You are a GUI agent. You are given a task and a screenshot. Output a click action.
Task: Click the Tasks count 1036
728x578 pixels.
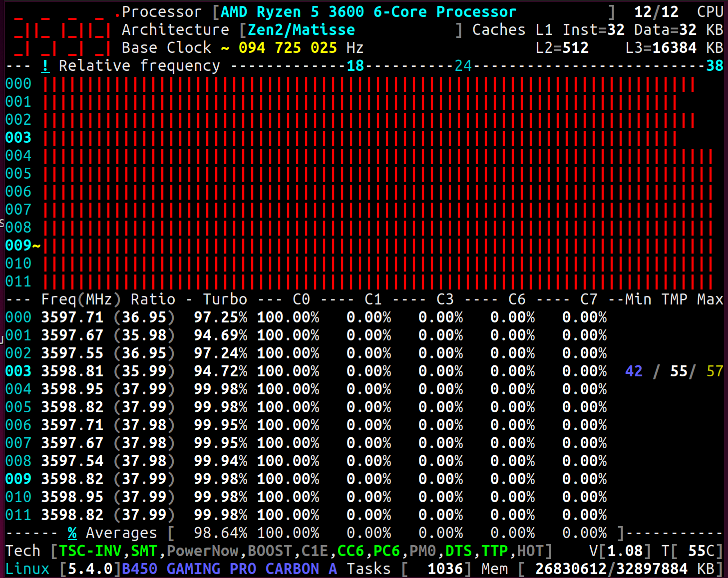pos(445,569)
